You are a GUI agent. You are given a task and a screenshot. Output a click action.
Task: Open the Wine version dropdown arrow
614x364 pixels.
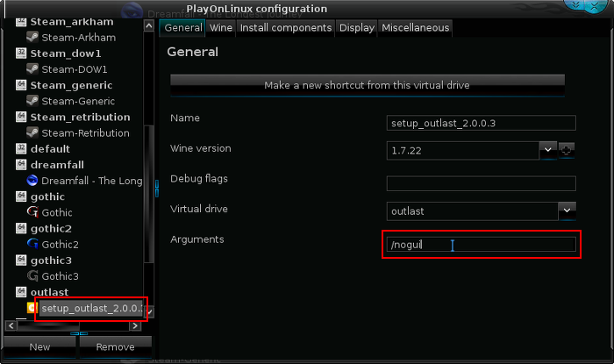(548, 150)
